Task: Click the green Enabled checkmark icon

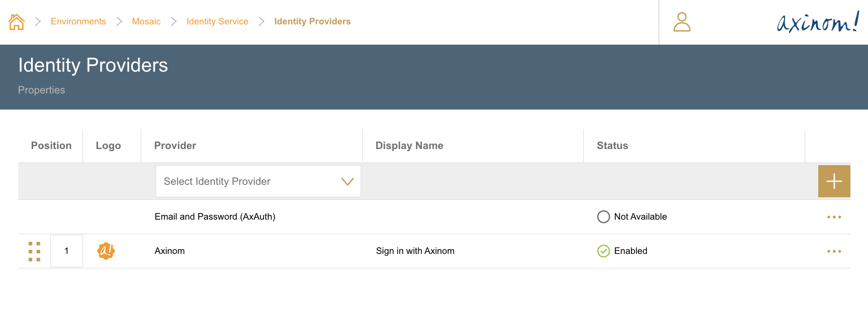Action: (603, 251)
